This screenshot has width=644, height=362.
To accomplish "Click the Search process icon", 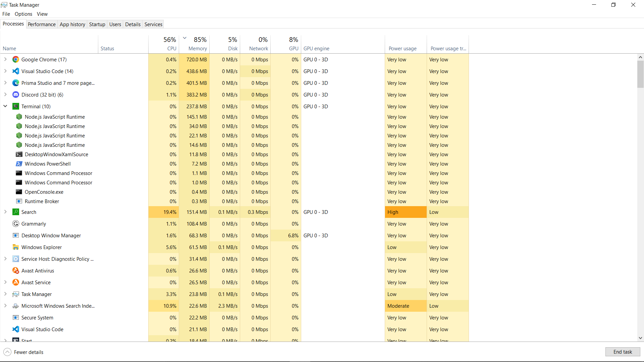I will click(16, 212).
